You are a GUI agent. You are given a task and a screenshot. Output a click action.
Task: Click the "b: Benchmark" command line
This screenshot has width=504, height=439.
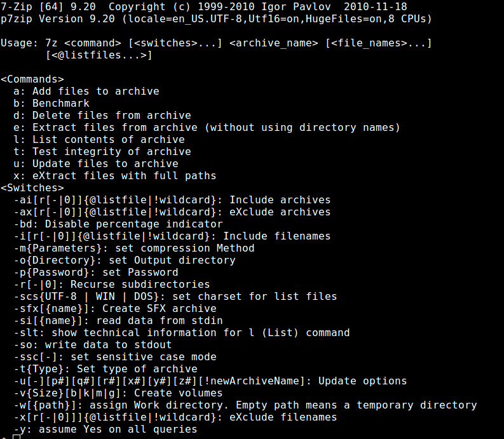[51, 104]
